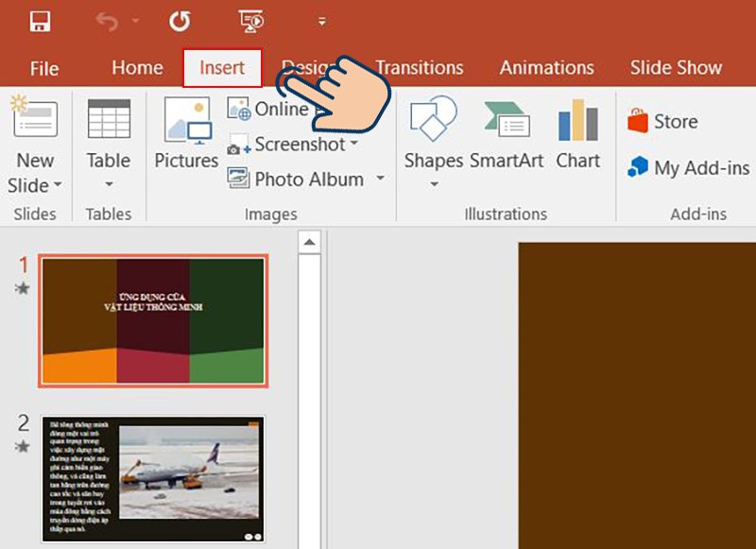Save the presentation

(39, 19)
